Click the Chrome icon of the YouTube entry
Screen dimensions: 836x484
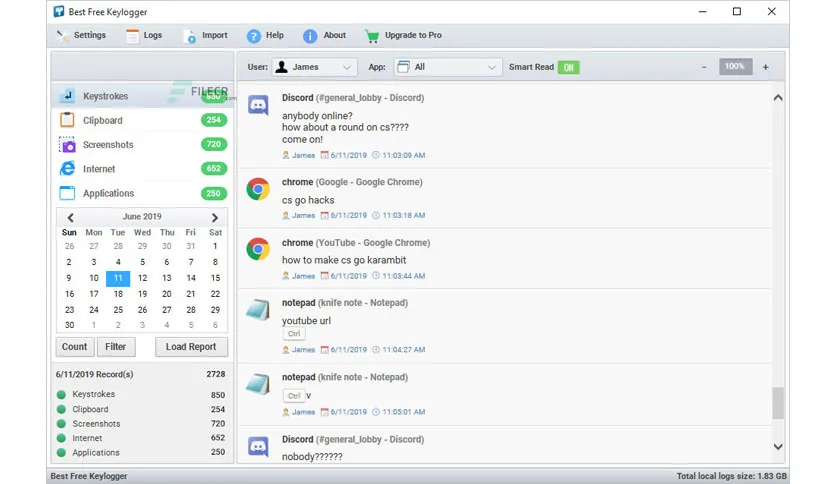[258, 249]
